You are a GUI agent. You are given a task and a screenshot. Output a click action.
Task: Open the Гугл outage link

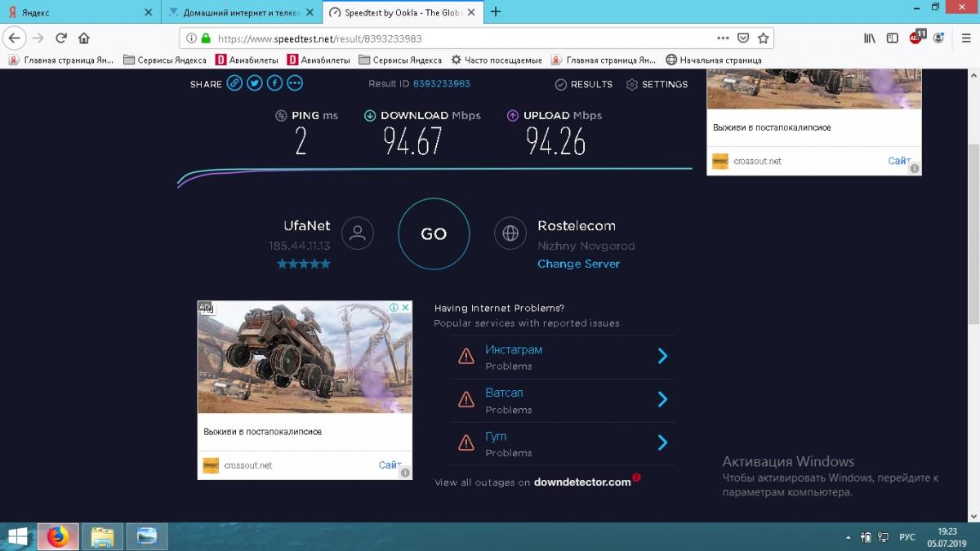[496, 436]
